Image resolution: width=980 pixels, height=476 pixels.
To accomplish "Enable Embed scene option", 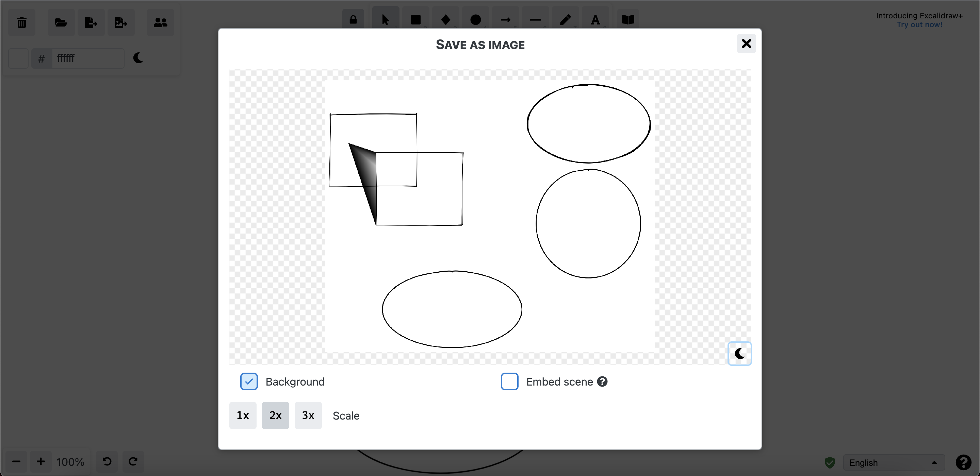I will pos(509,381).
